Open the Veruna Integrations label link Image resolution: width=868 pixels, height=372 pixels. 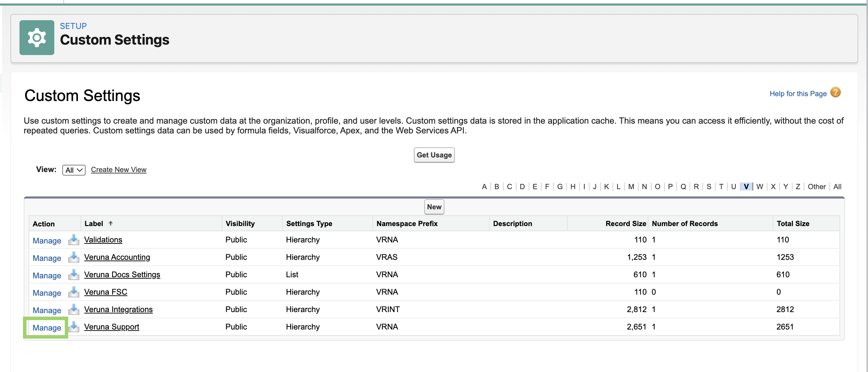118,309
